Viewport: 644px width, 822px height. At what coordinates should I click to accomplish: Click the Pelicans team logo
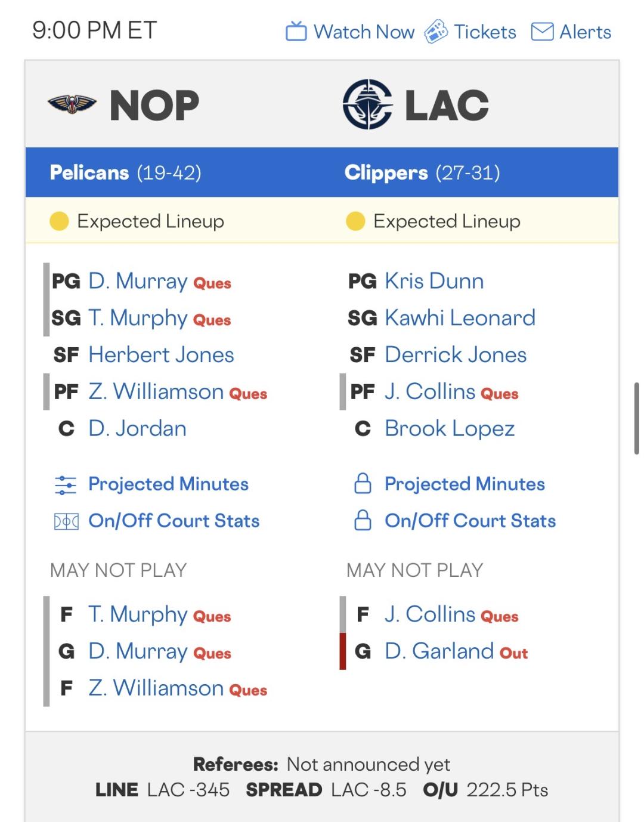click(x=72, y=105)
